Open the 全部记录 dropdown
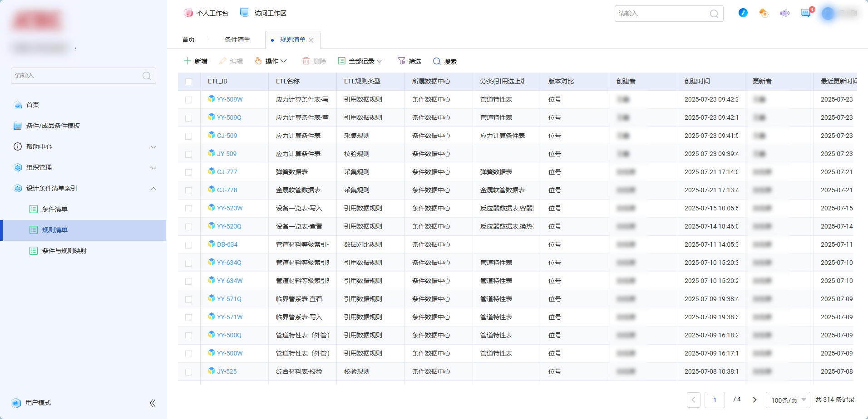The image size is (868, 419). 360,61
